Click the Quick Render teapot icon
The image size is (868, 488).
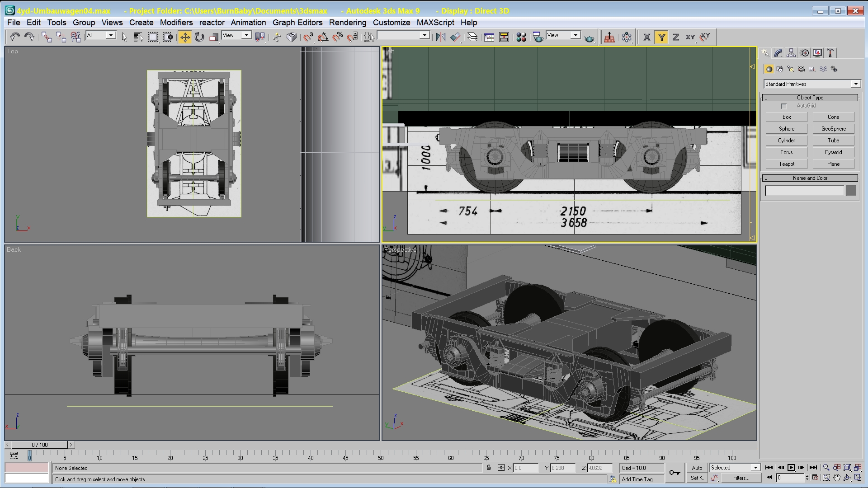[x=589, y=38]
